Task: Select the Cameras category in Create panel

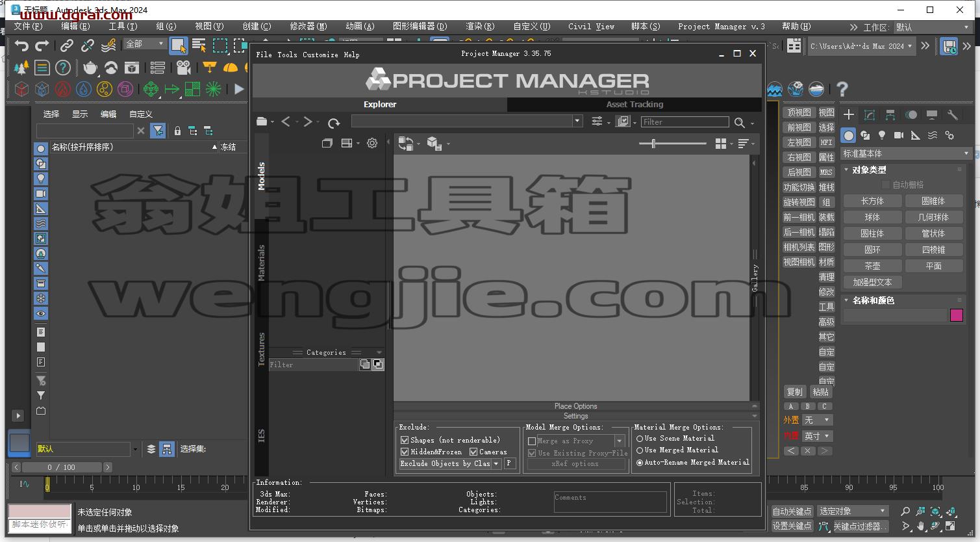Action: tap(899, 135)
